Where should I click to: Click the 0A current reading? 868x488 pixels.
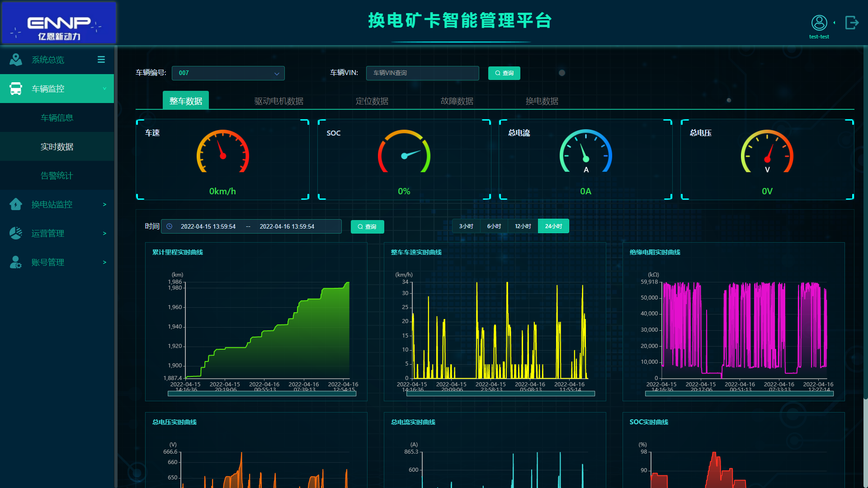586,191
